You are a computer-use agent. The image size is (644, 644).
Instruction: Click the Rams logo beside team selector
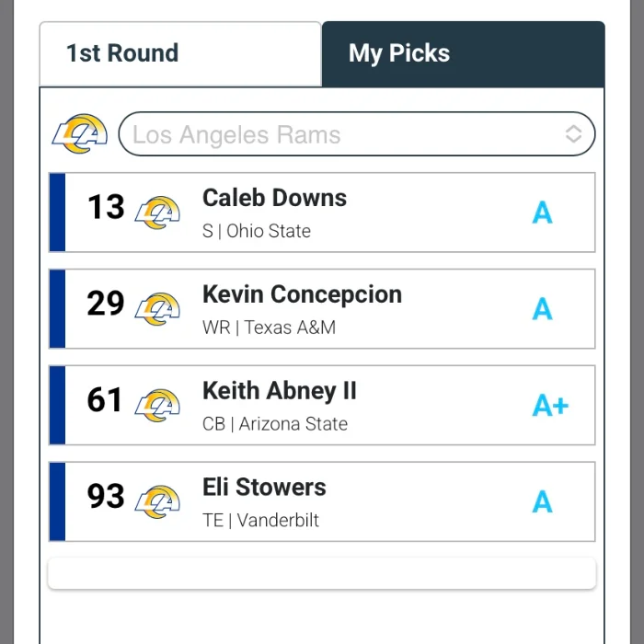[x=80, y=134]
